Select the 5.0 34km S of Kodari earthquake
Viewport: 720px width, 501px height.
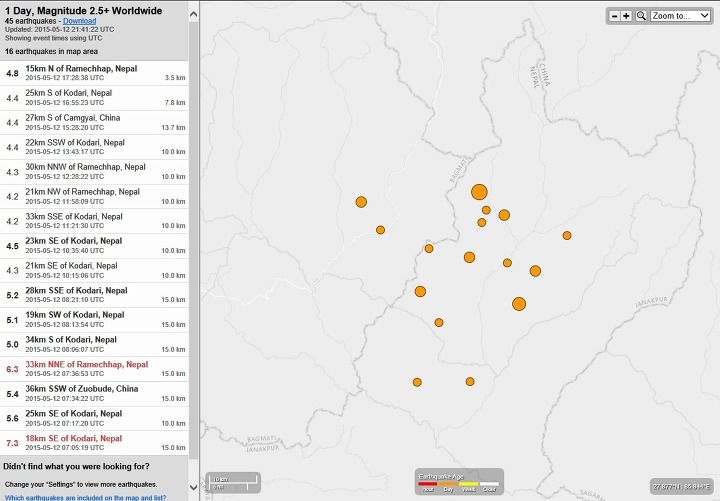(94, 344)
